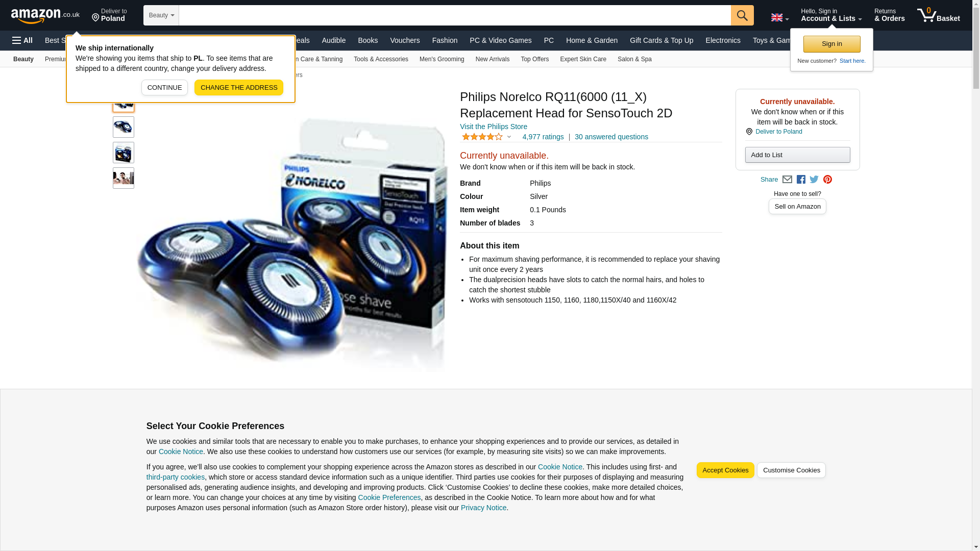Open the Add to List dropdown
The image size is (980, 551).
pos(797,155)
